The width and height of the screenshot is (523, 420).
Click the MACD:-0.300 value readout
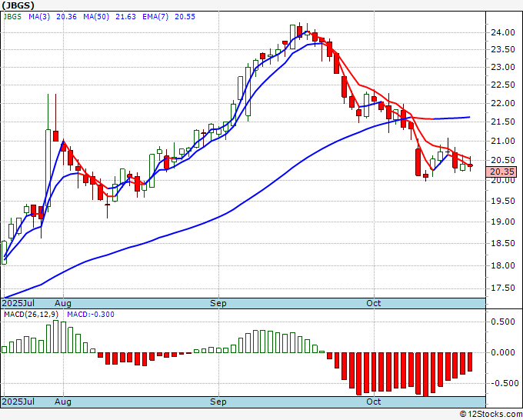(x=91, y=315)
